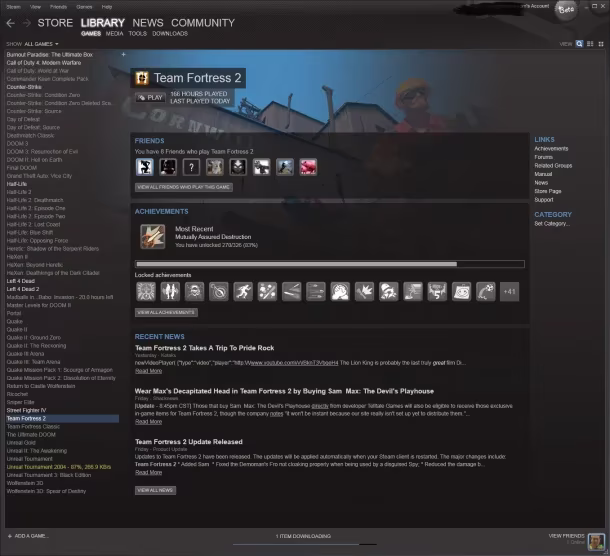Viewport: 610px width, 556px height.
Task: Go to the STORE tab
Action: point(55,23)
